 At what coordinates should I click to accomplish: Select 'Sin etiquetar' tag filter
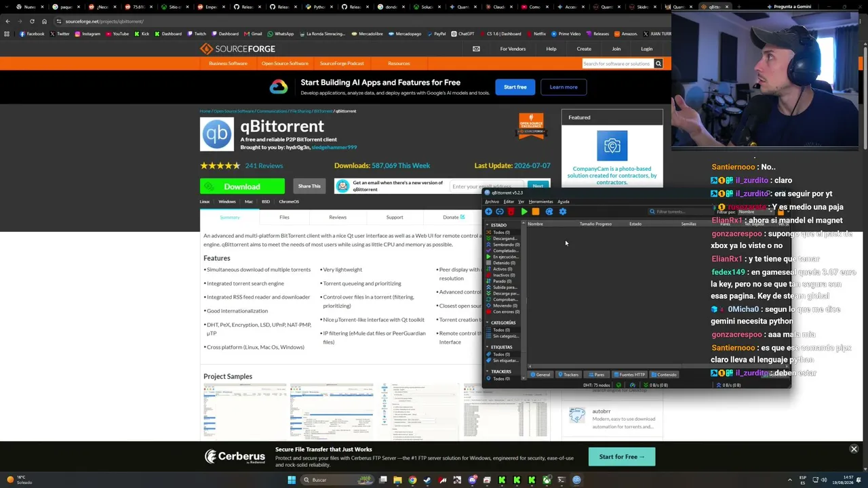pos(504,361)
